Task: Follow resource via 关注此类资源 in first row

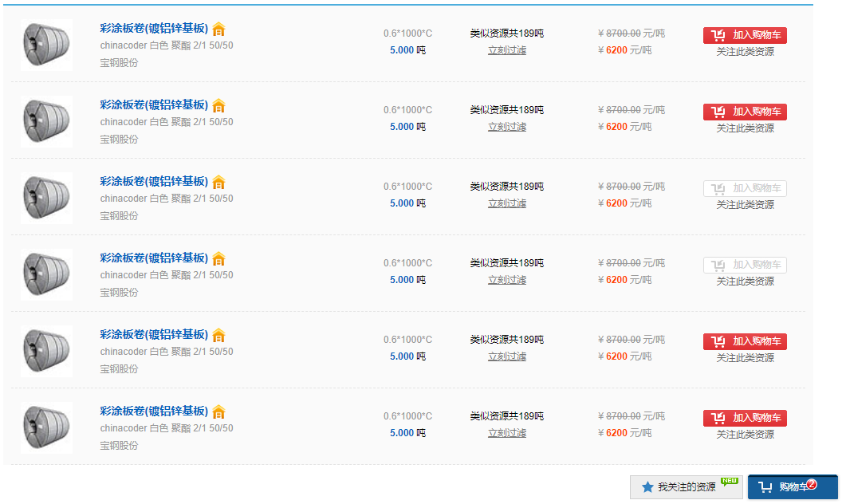Action: [x=746, y=52]
